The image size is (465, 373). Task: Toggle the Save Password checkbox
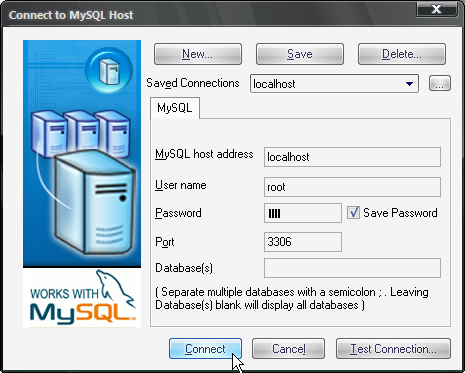tap(353, 212)
